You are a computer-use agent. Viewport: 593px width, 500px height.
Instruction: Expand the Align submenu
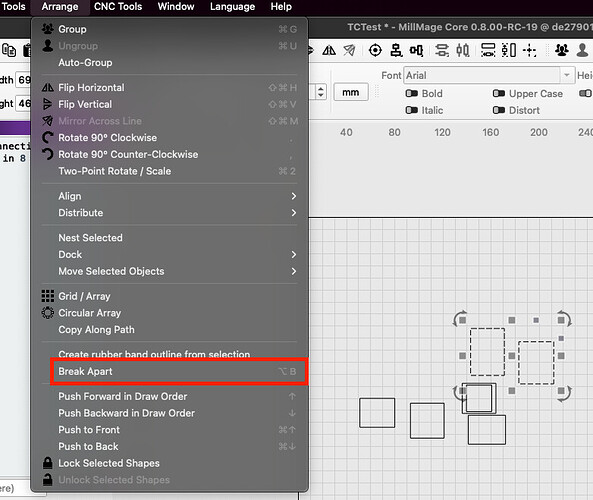pyautogui.click(x=169, y=196)
